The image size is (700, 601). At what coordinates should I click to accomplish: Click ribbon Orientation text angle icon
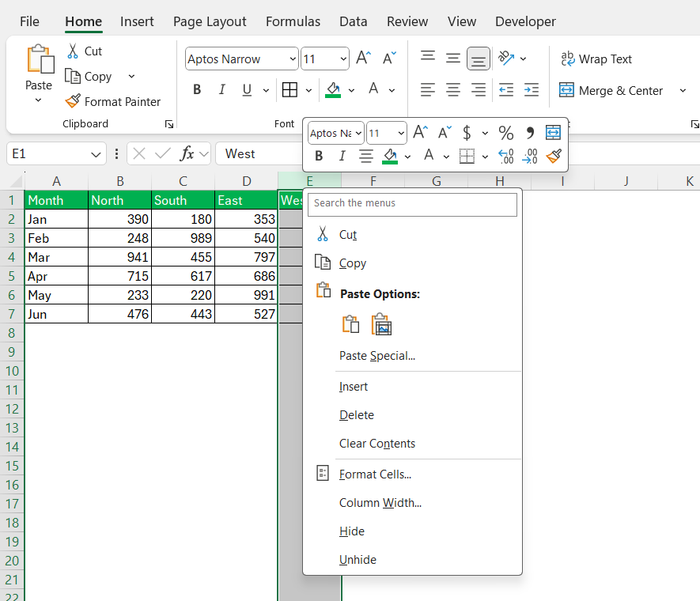506,59
